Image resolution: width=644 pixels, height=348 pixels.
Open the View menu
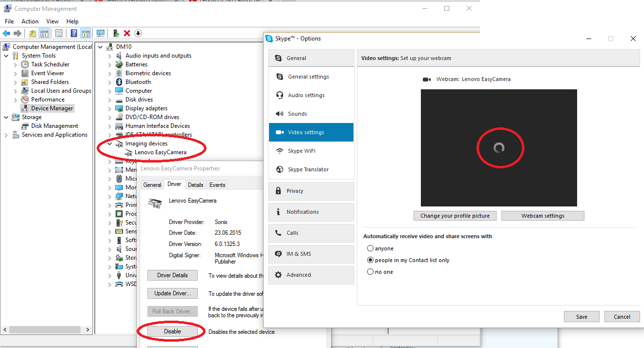point(52,21)
